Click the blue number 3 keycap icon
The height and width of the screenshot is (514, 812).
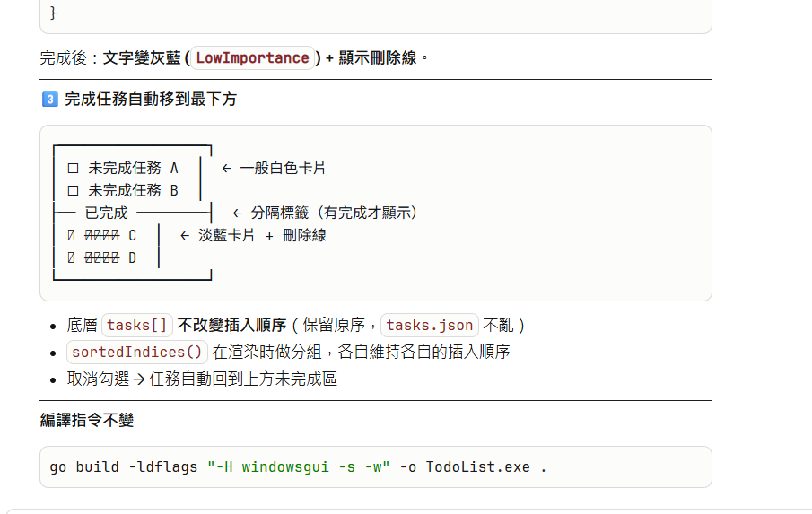click(50, 100)
